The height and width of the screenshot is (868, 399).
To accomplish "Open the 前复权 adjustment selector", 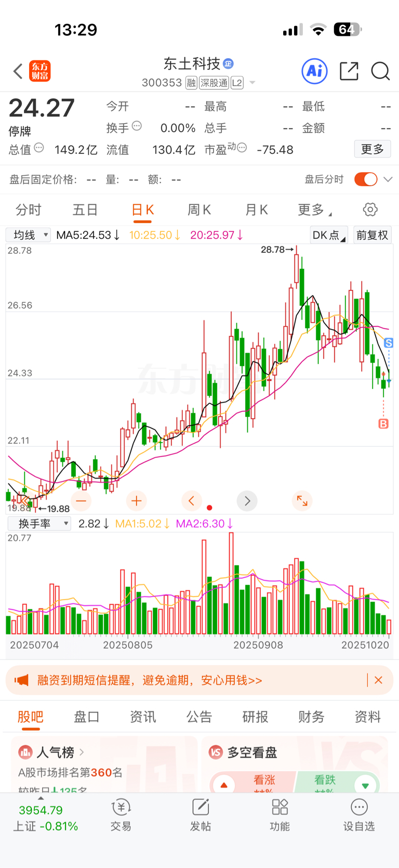I will tap(373, 235).
